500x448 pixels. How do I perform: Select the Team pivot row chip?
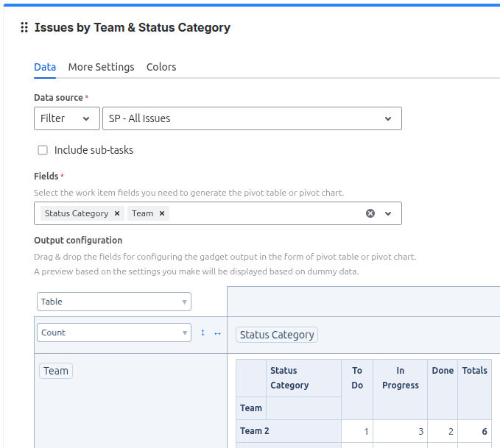[56, 371]
